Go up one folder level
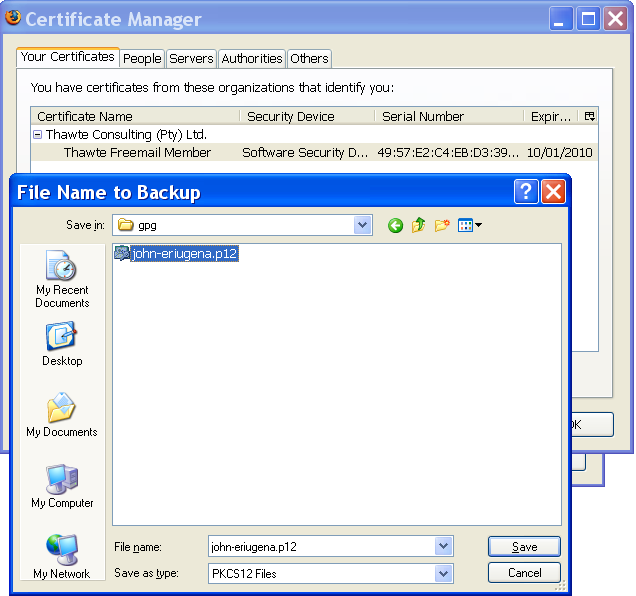 pos(418,225)
